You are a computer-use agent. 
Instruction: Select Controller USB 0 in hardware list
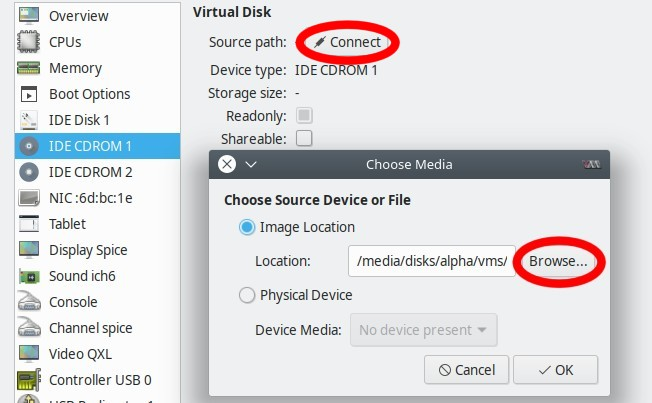(x=100, y=380)
